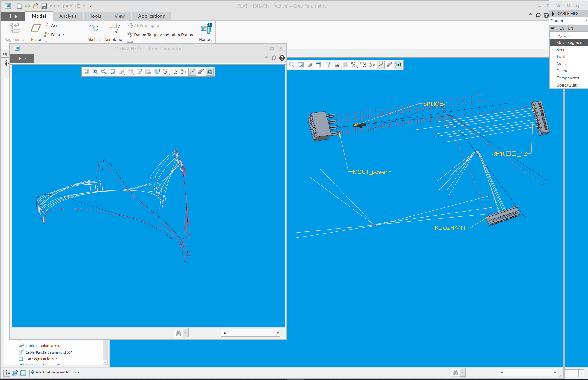The image size is (588, 380).
Task: Collapse the FLATTEN section in Menu Manager
Action: pos(553,28)
